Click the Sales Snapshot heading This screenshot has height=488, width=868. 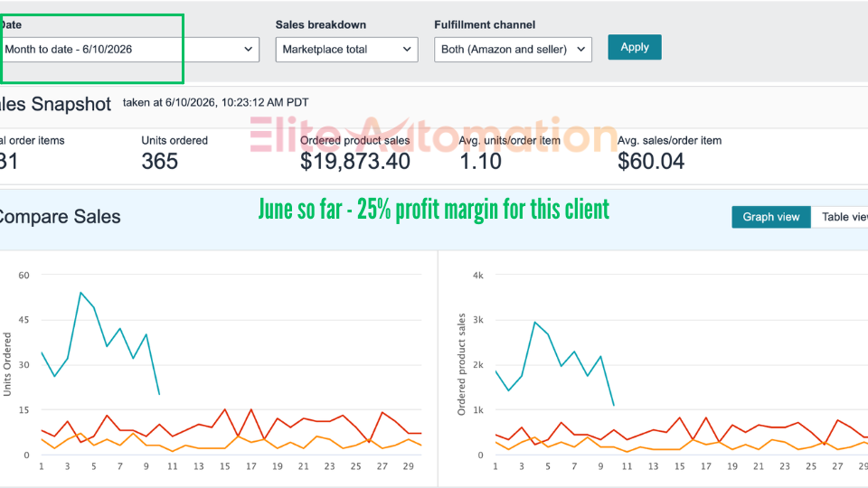[55, 104]
